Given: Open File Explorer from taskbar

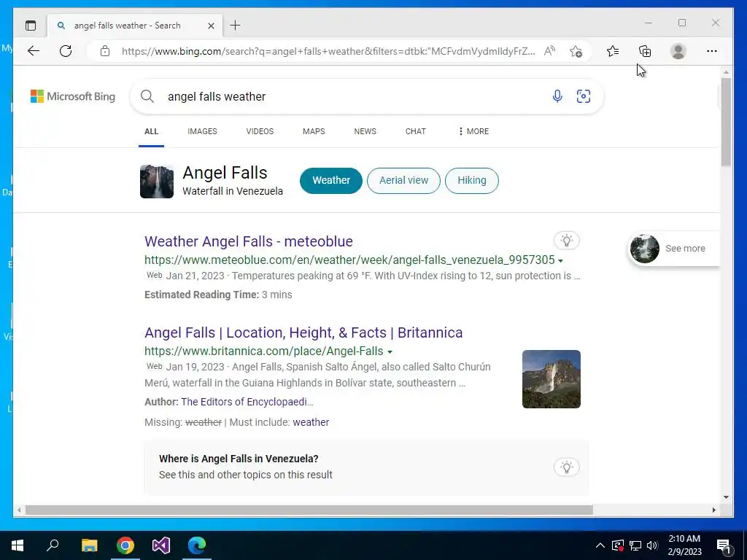Looking at the screenshot, I should pos(89,545).
